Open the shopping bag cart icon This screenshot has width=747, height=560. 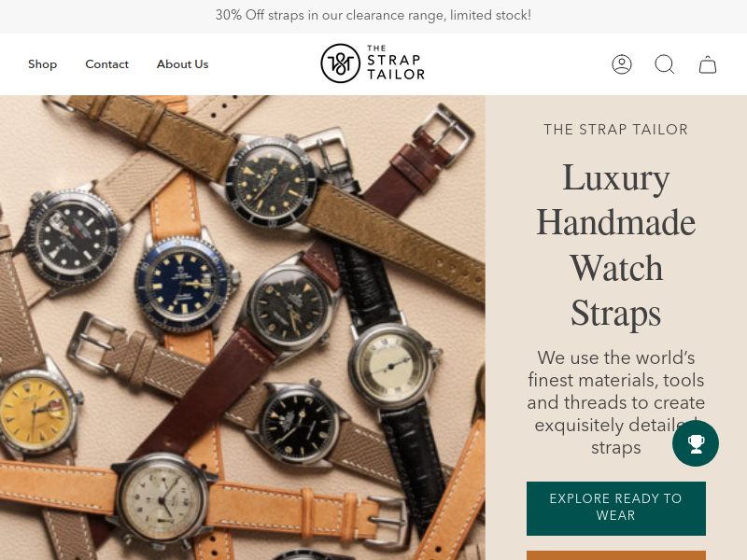click(708, 64)
